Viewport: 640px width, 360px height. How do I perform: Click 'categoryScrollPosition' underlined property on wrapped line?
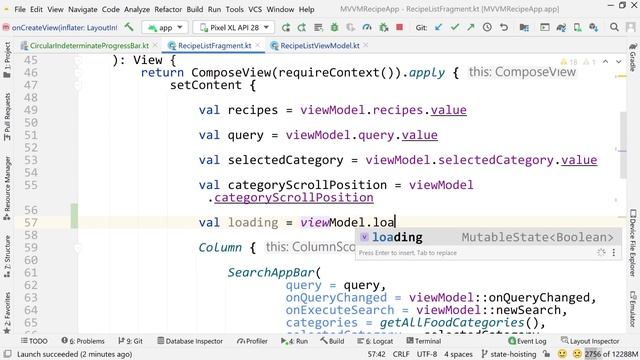[x=293, y=198]
